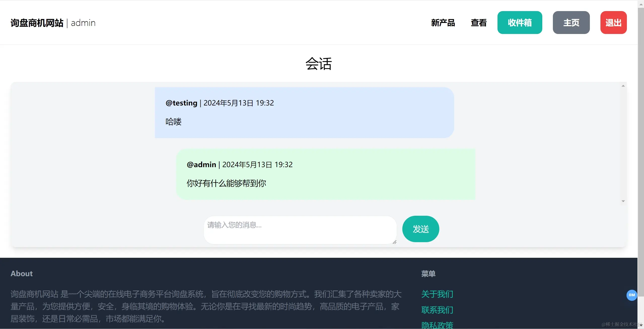Click page scrollbar up arrow
Viewport: 644px width, 329px height.
click(641, 4)
